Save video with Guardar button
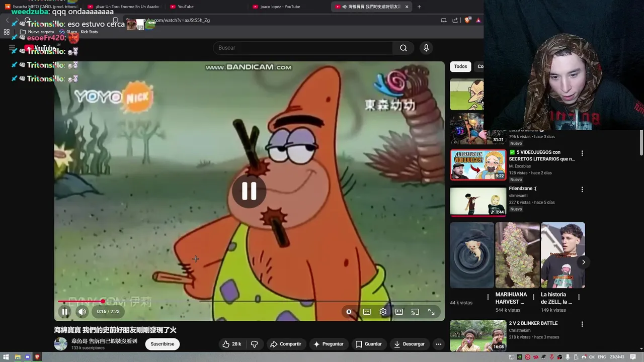 pos(368,344)
